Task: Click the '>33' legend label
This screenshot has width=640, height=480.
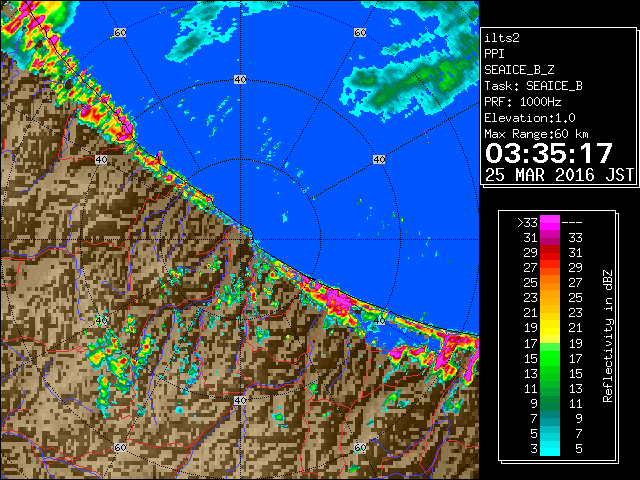Action: [527, 223]
